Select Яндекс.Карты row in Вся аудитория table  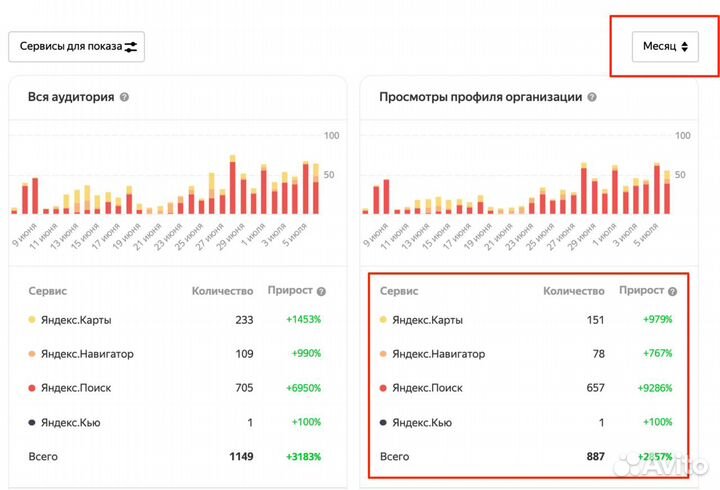[x=174, y=320]
